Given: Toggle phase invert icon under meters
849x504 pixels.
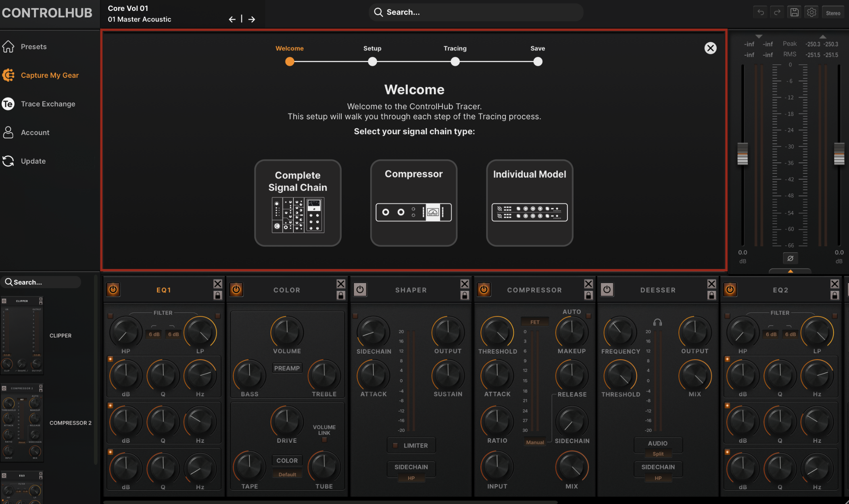Looking at the screenshot, I should 790,258.
